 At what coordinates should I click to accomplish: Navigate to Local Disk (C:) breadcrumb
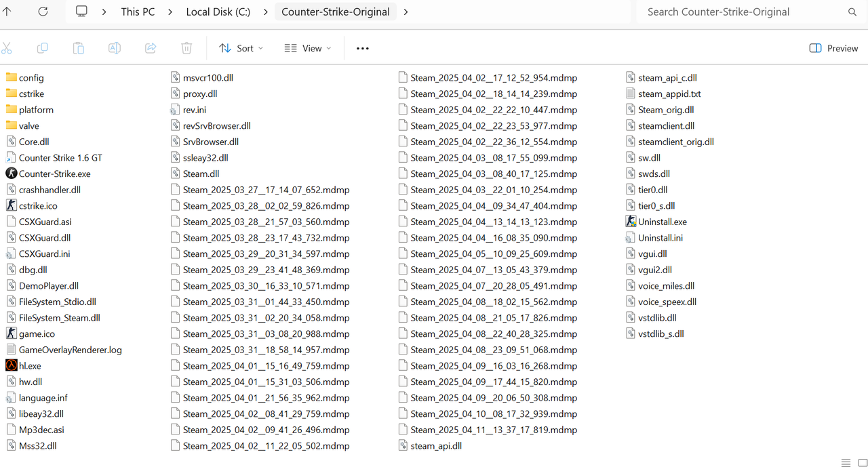coord(218,12)
